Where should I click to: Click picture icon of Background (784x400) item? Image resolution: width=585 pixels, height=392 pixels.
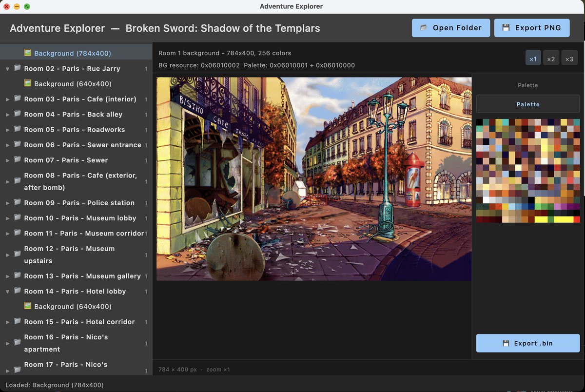click(28, 52)
